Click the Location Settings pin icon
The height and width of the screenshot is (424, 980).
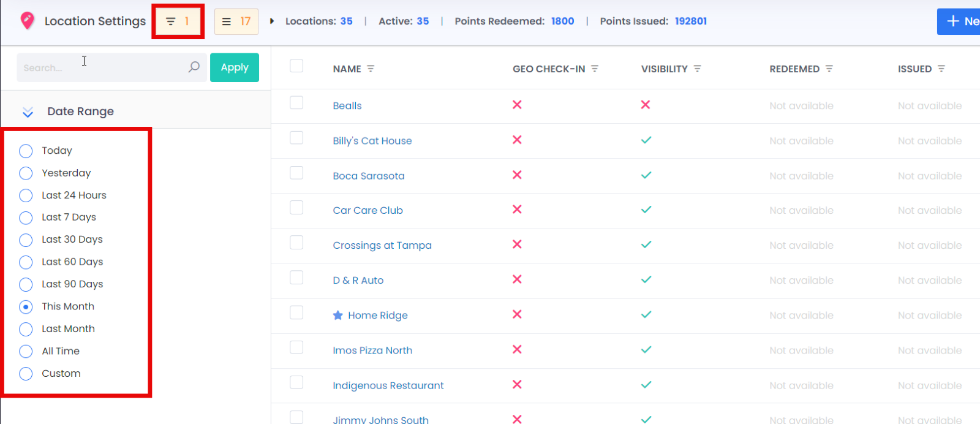click(27, 21)
